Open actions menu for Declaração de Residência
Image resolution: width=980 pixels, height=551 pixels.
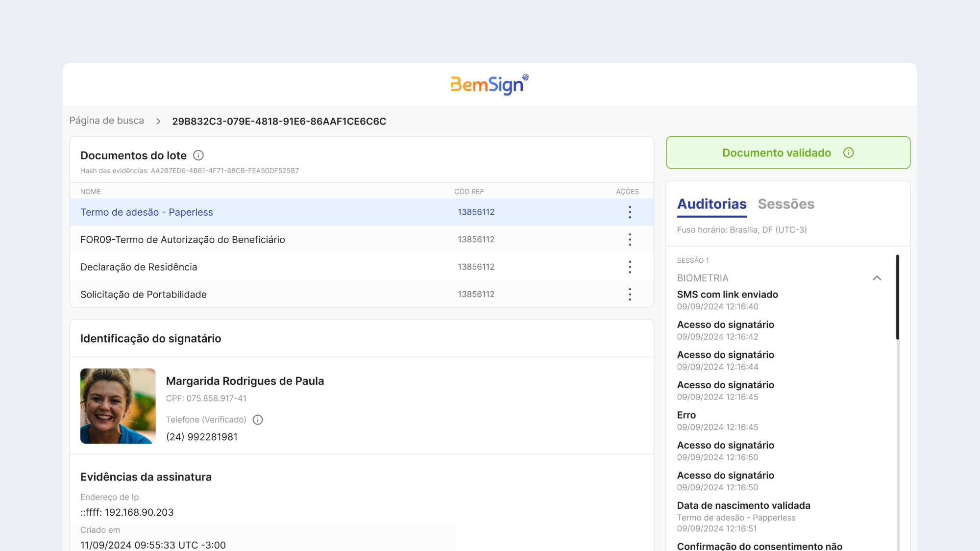pos(630,267)
